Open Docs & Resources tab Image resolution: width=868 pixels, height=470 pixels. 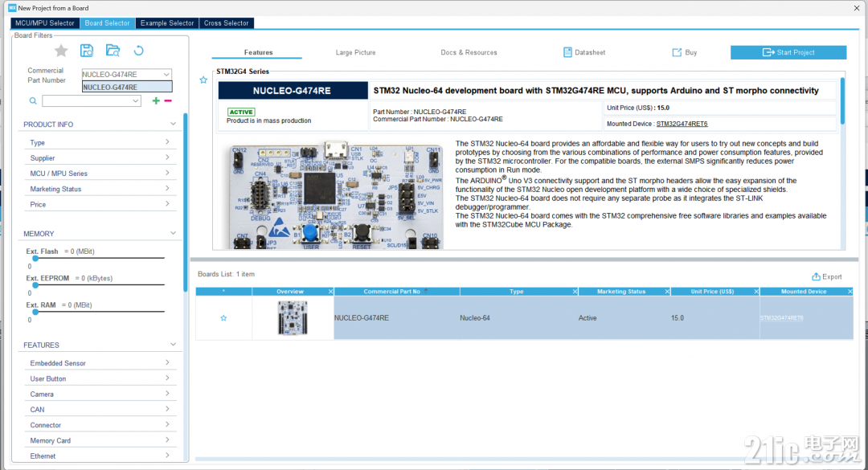pyautogui.click(x=469, y=52)
